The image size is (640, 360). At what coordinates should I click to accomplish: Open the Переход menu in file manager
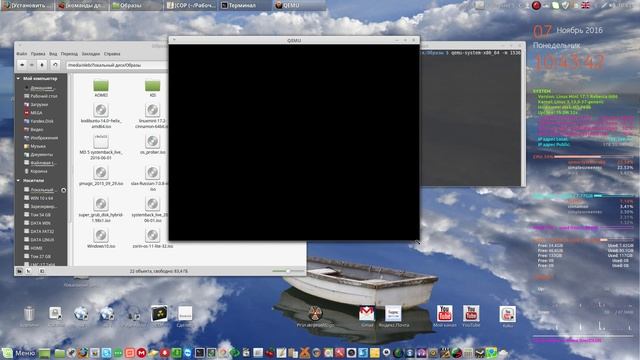69,54
